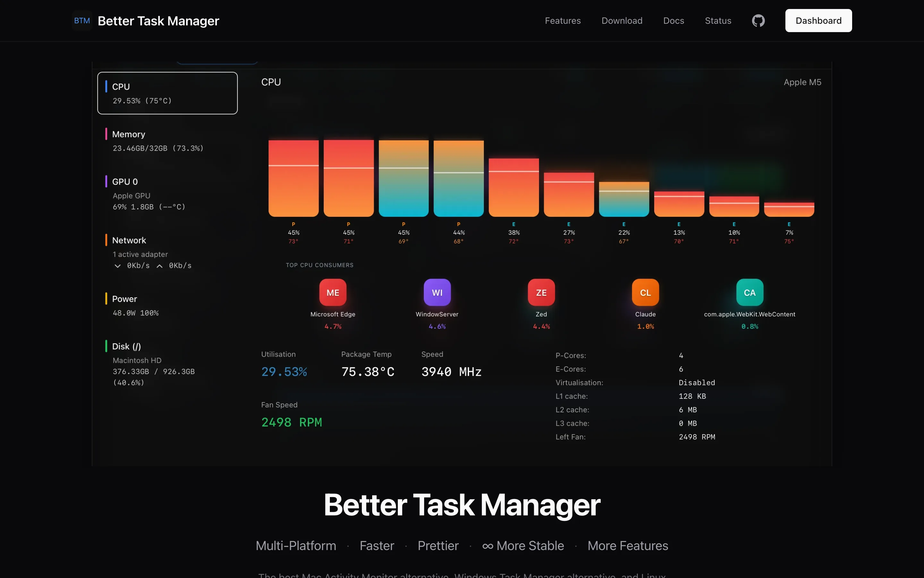Click the P-Cores count 4
The width and height of the screenshot is (924, 578).
681,355
